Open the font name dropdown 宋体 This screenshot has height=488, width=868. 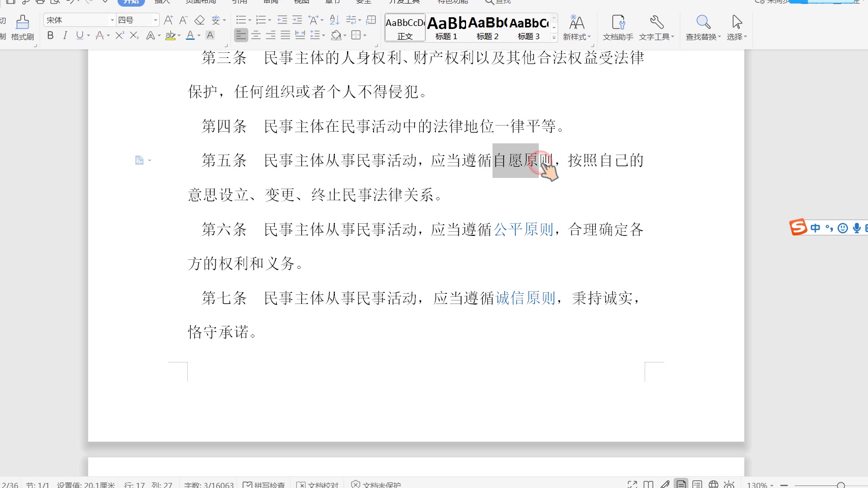pyautogui.click(x=112, y=20)
